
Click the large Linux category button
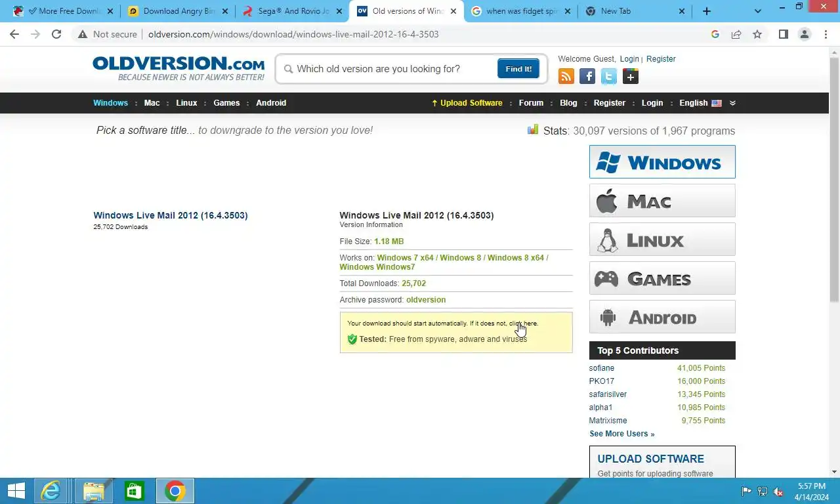click(x=662, y=240)
